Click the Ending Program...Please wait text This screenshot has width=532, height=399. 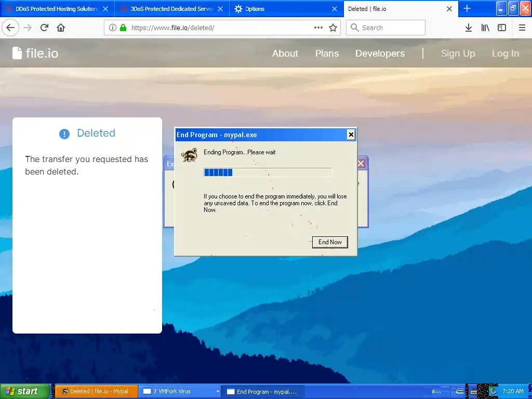click(x=240, y=152)
